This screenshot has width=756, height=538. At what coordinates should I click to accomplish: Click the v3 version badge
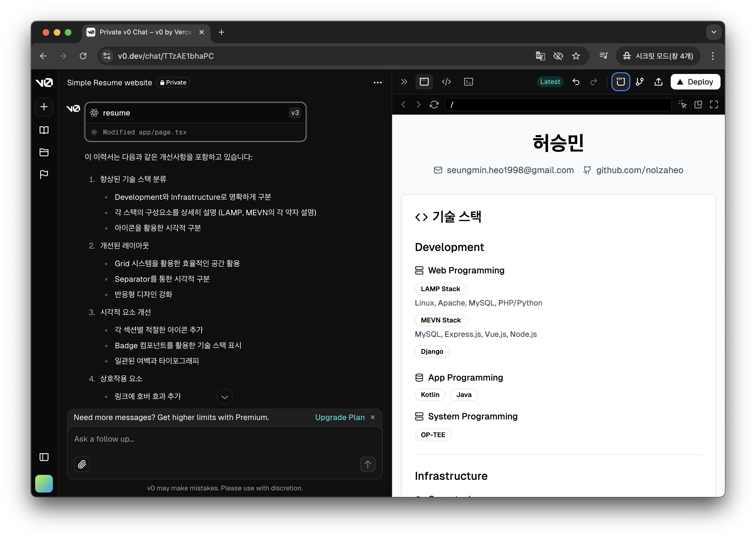pos(295,113)
